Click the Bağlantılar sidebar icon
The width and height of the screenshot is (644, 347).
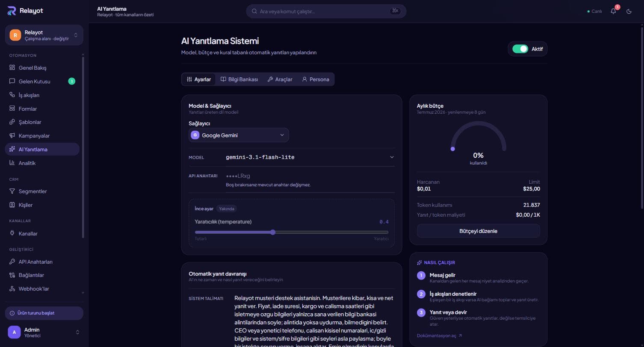(12, 275)
